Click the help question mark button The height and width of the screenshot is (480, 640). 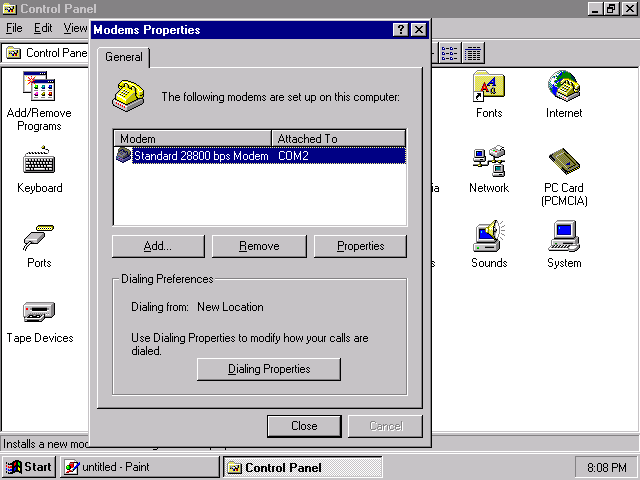click(x=400, y=29)
